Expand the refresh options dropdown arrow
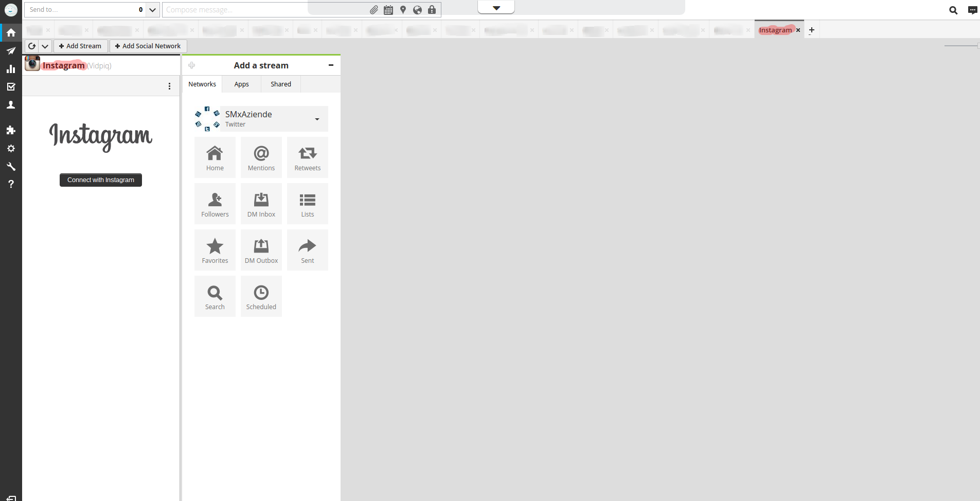980x501 pixels. [45, 46]
